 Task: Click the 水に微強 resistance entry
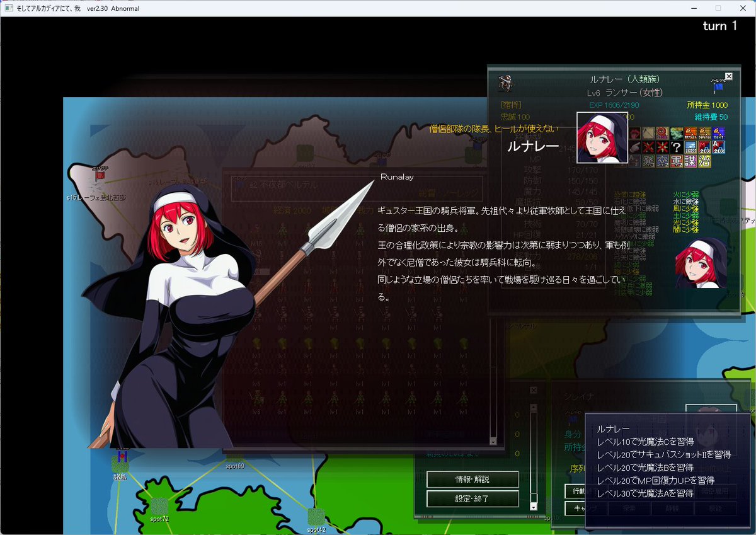pyautogui.click(x=686, y=202)
